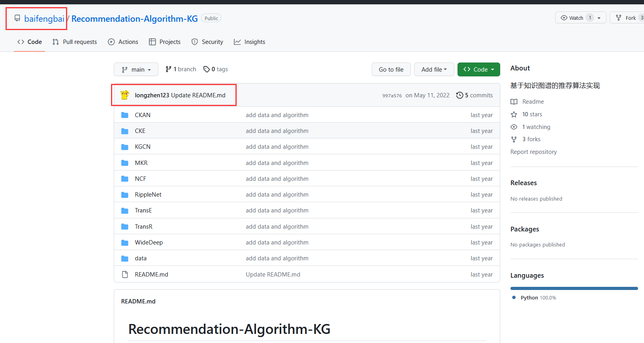Open the MKR folder
Viewport: 644px width, 343px height.
pyautogui.click(x=141, y=163)
